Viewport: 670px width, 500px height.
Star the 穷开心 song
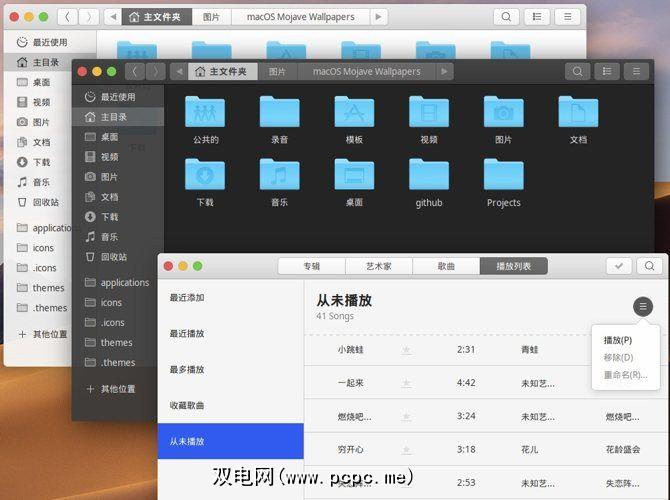(x=407, y=450)
